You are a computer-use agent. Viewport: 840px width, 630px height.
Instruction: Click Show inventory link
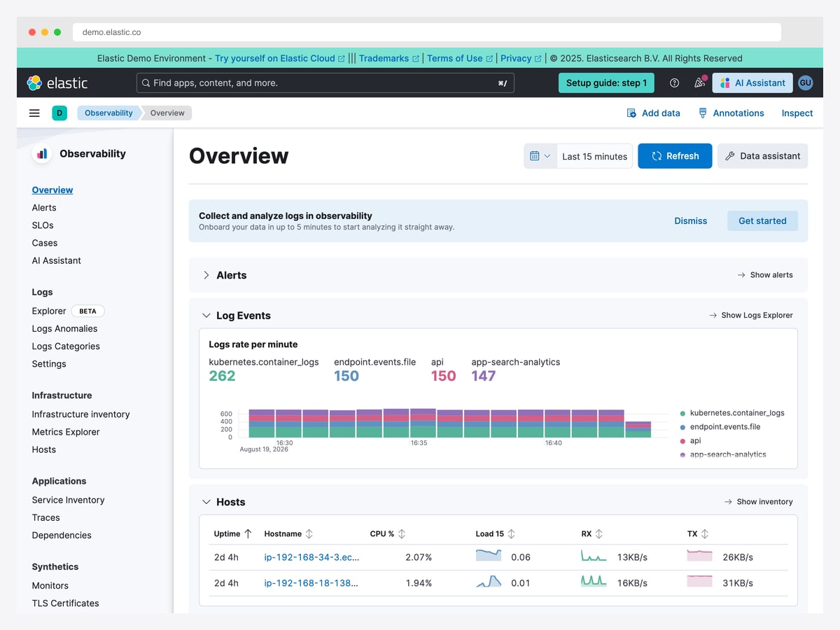tap(758, 502)
